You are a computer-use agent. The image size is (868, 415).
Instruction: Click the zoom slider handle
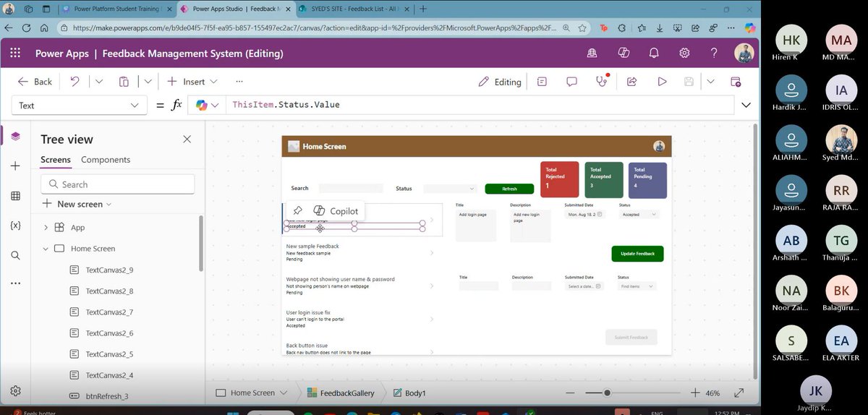607,393
